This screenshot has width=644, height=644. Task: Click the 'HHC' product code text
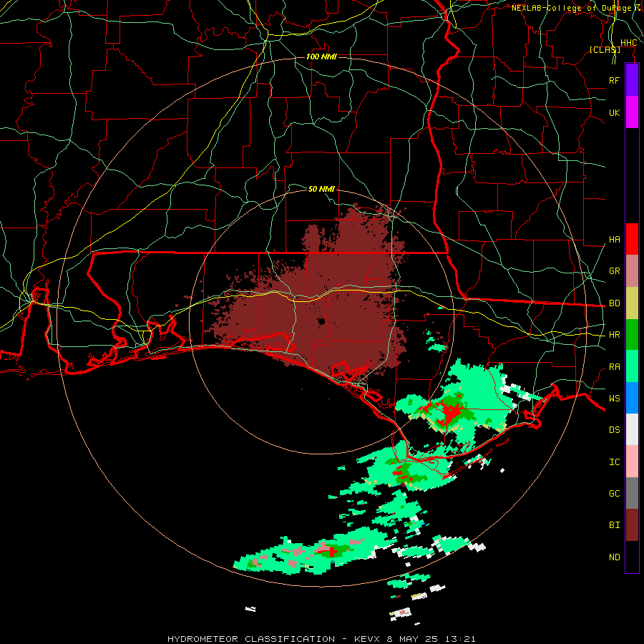628,43
